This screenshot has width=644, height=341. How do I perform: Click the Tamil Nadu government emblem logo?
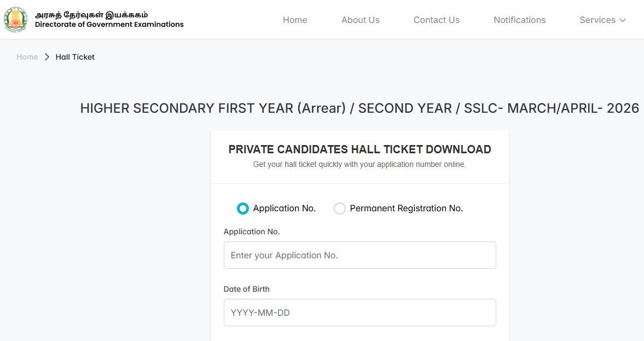pos(15,19)
